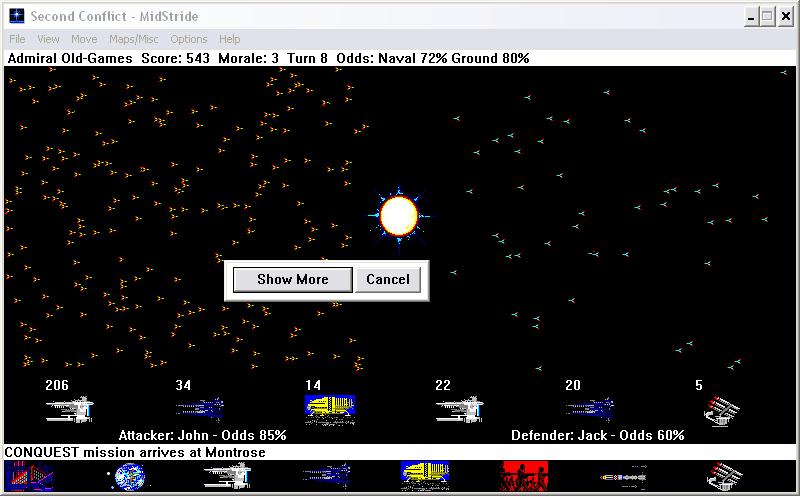Image resolution: width=800 pixels, height=496 pixels.
Task: Click attacker's blue stealth ship icon labeled 34
Action: pyautogui.click(x=200, y=409)
